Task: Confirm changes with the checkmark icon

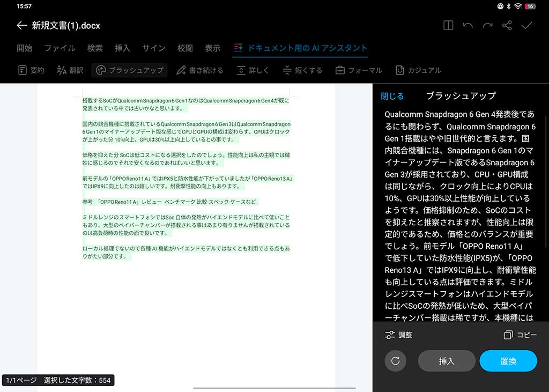Action: click(x=526, y=25)
